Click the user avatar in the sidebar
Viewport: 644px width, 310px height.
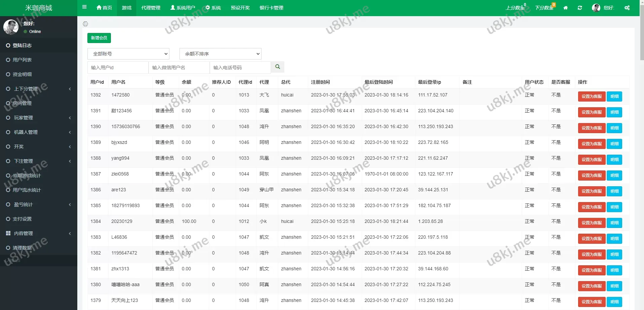tap(11, 27)
